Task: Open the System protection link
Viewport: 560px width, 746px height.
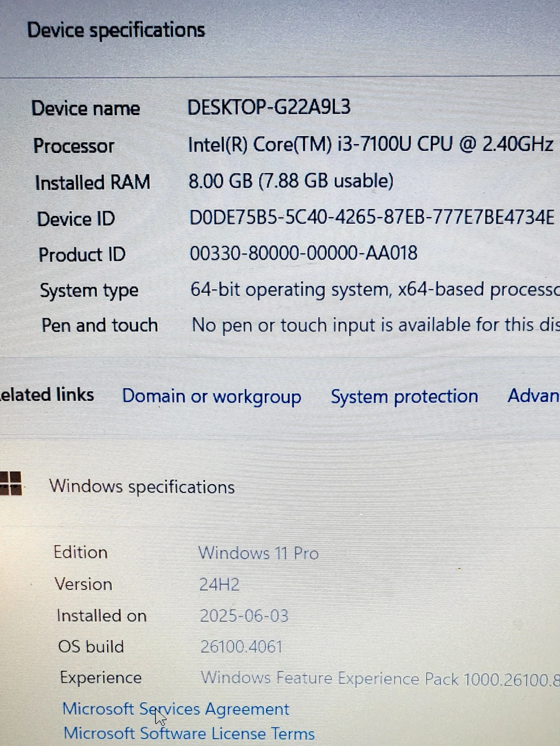Action: pyautogui.click(x=404, y=396)
